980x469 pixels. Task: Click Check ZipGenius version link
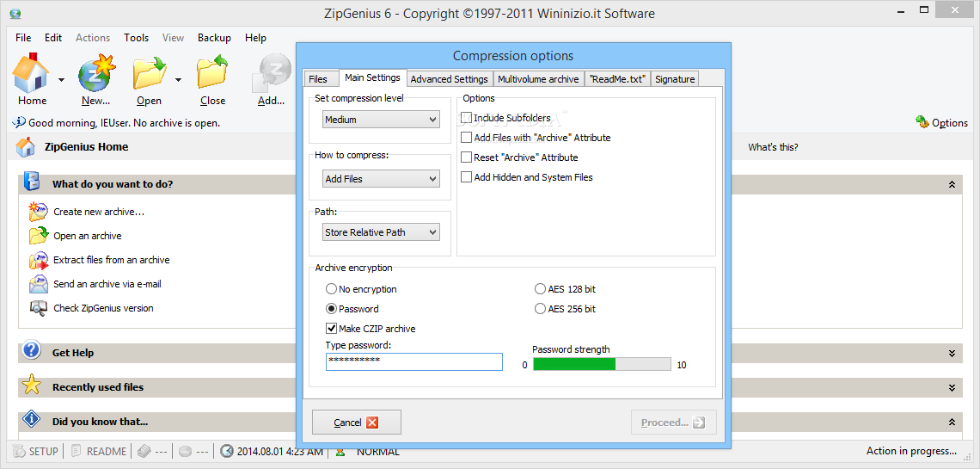pyautogui.click(x=103, y=308)
